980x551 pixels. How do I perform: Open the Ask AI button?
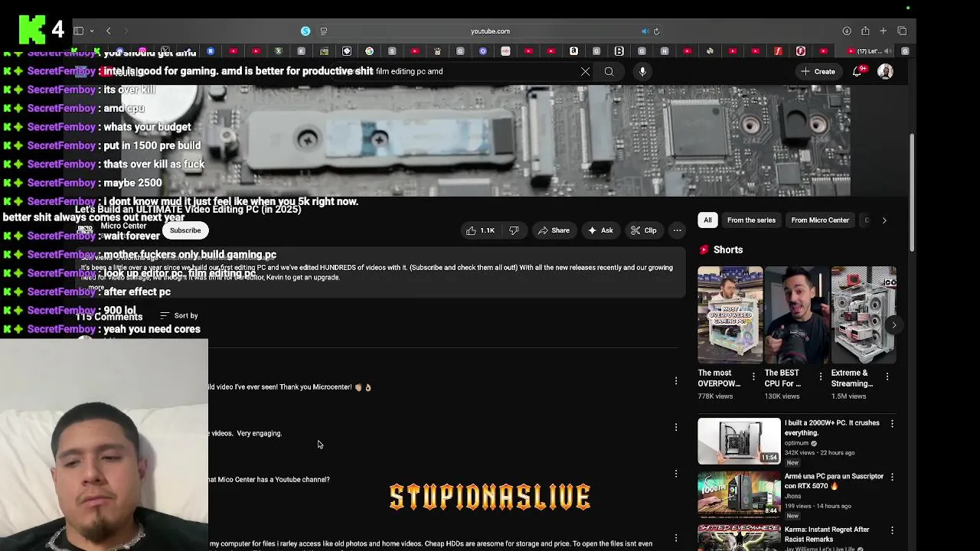[x=599, y=230]
